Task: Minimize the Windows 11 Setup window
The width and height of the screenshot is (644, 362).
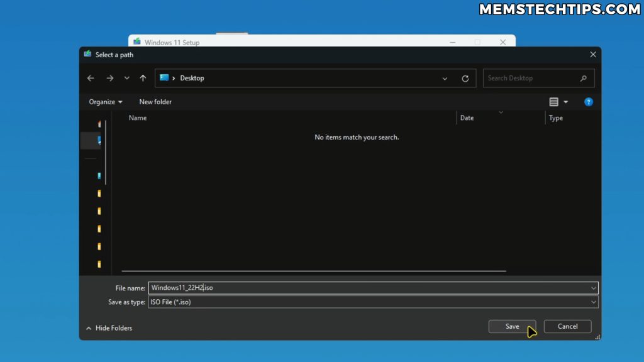Action: (x=452, y=42)
